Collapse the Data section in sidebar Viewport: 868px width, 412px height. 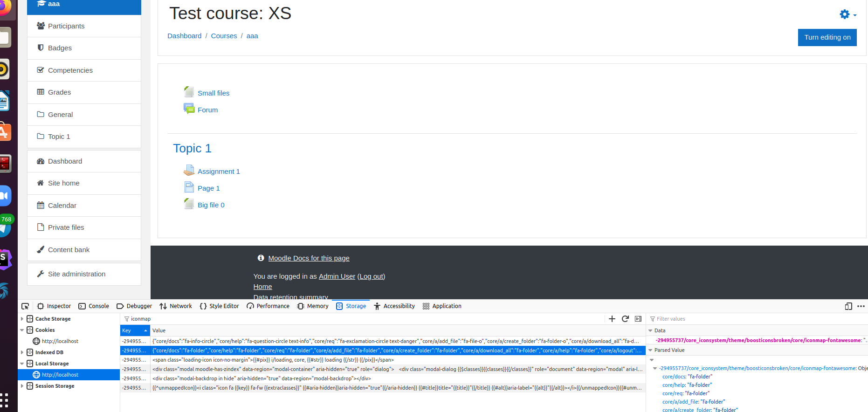point(650,330)
